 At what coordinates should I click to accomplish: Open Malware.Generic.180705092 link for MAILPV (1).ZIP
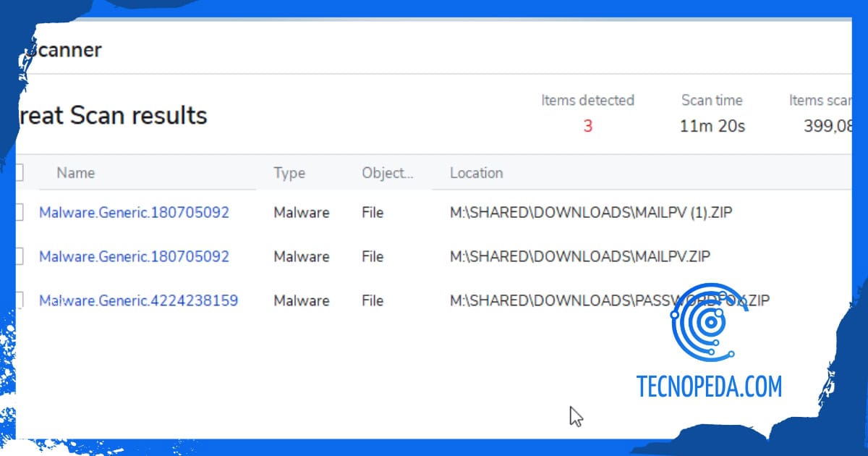click(x=134, y=213)
